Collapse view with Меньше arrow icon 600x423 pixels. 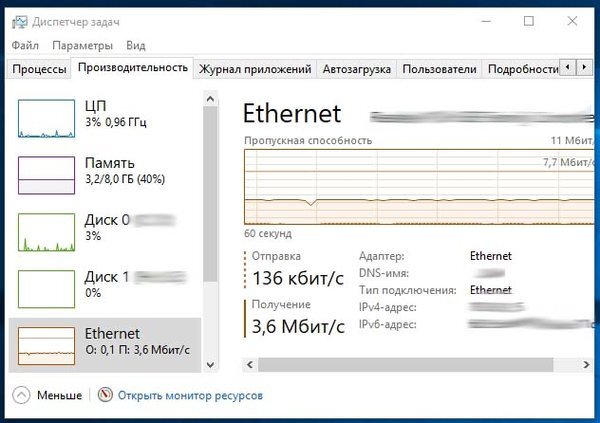click(21, 395)
